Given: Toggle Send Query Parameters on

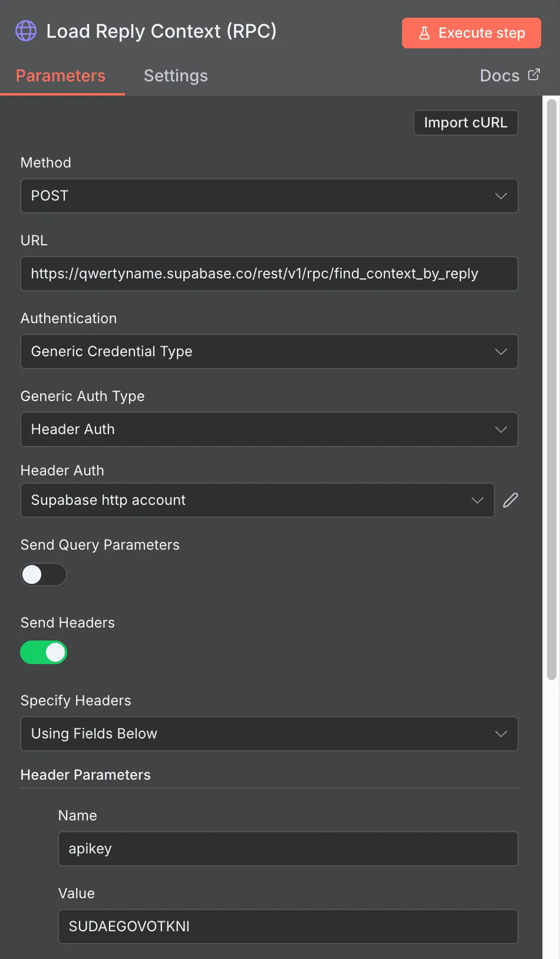Looking at the screenshot, I should (44, 574).
